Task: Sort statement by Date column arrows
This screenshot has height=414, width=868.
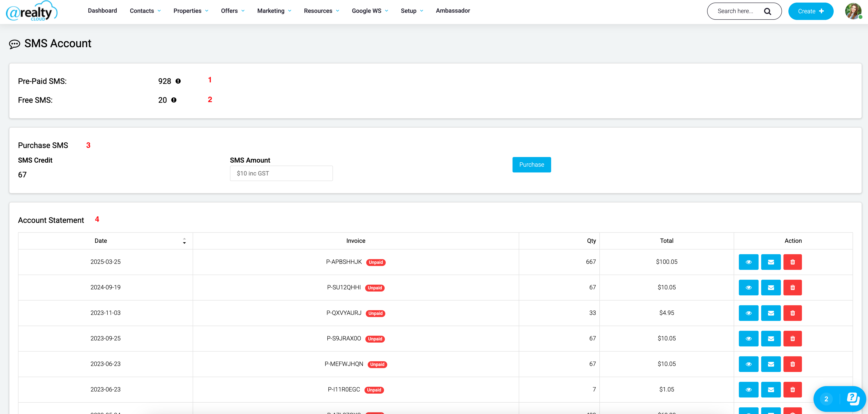Action: pos(184,241)
